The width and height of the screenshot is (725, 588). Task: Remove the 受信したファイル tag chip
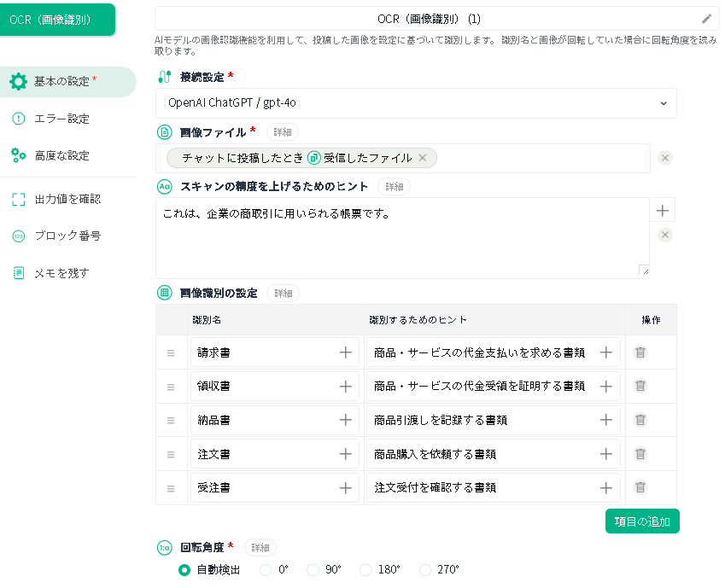(x=421, y=158)
